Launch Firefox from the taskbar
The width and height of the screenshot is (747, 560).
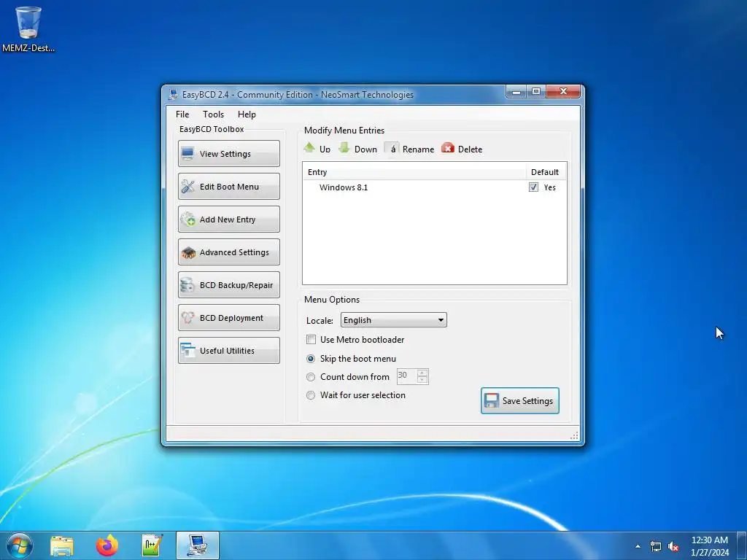tap(107, 545)
